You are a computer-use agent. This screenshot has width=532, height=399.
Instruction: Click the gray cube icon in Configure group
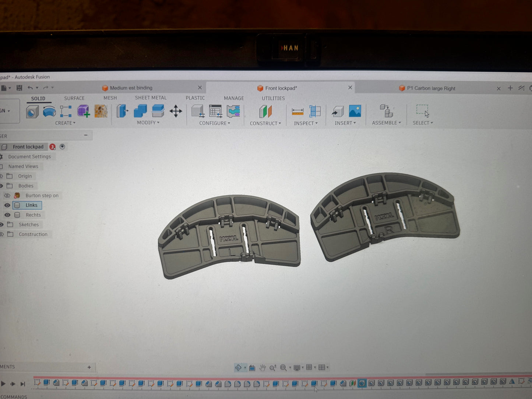click(x=198, y=111)
